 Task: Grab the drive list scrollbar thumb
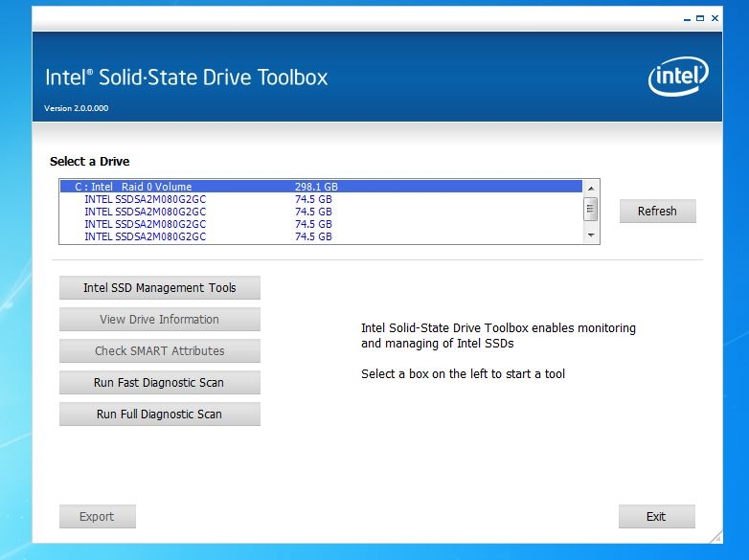591,209
